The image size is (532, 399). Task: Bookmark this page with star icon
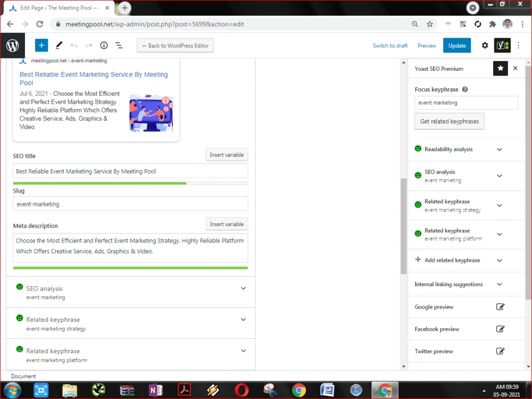pyautogui.click(x=430, y=24)
